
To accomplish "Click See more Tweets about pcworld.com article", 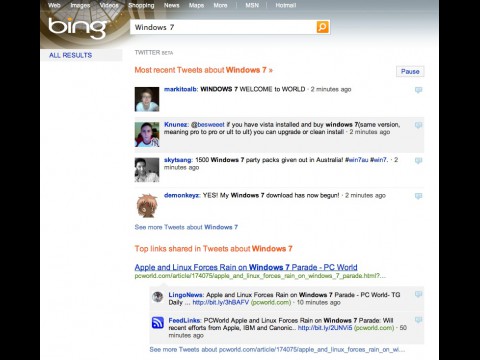I will (277, 350).
